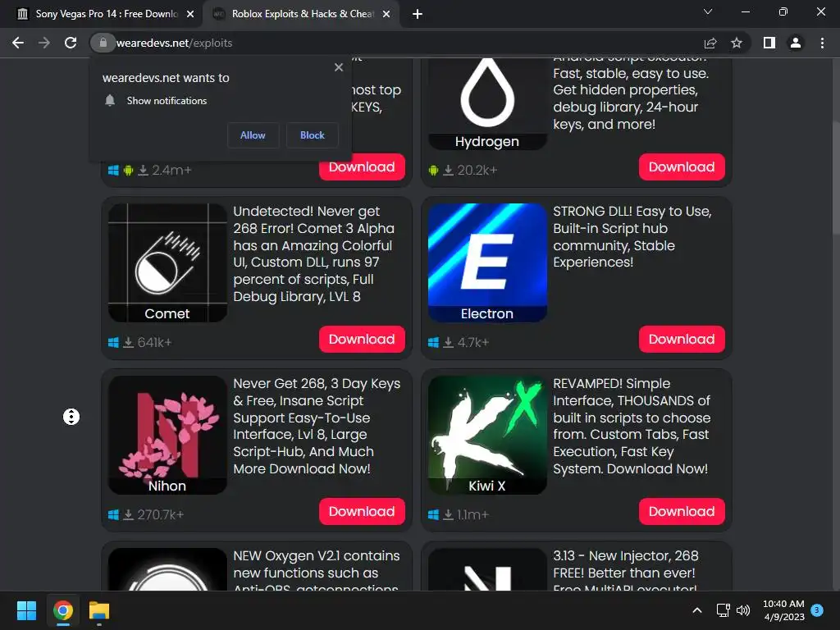Close the Sony Vegas Pro 14 tab
Viewport: 840px width, 630px height.
pos(190,14)
